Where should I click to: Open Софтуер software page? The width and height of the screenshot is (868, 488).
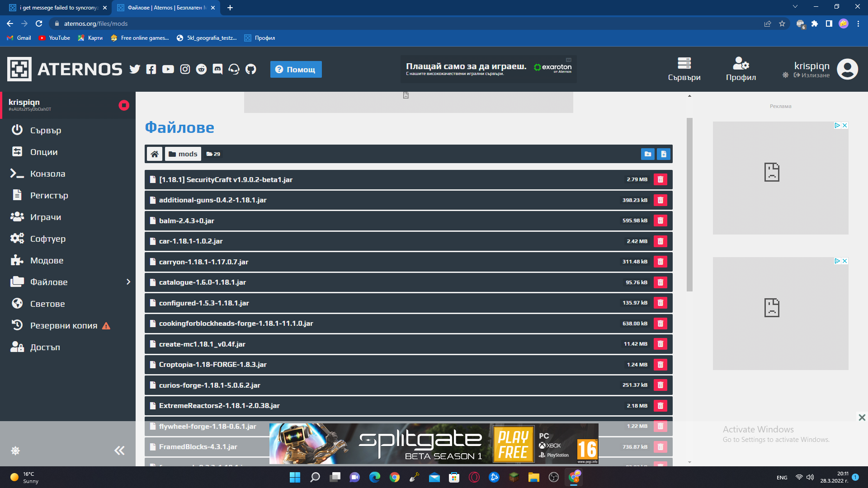pyautogui.click(x=68, y=239)
